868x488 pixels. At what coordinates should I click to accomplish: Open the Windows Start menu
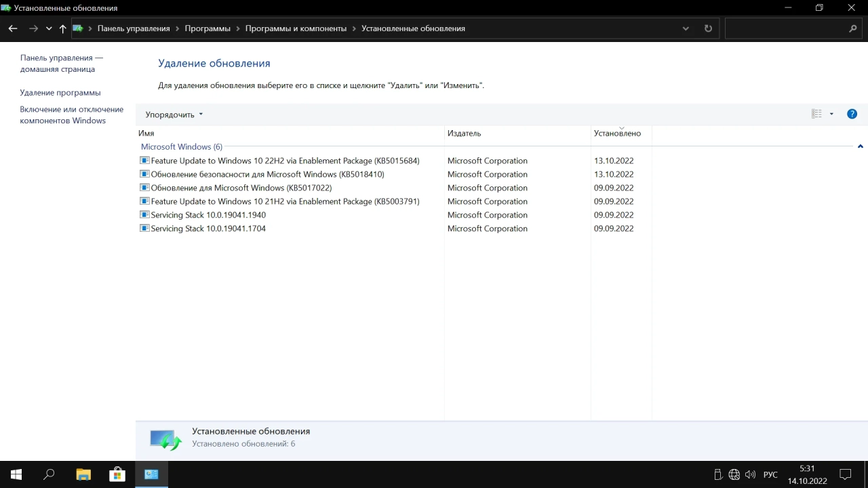(x=16, y=474)
